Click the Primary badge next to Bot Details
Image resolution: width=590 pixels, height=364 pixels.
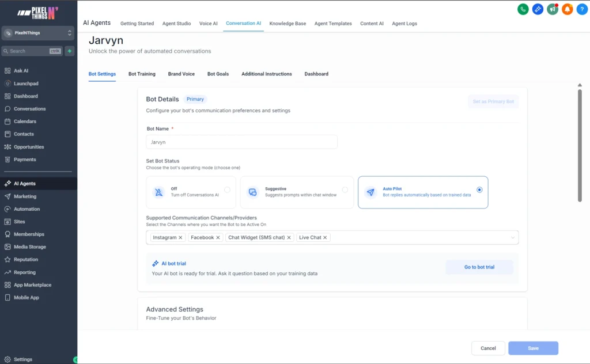(x=195, y=99)
